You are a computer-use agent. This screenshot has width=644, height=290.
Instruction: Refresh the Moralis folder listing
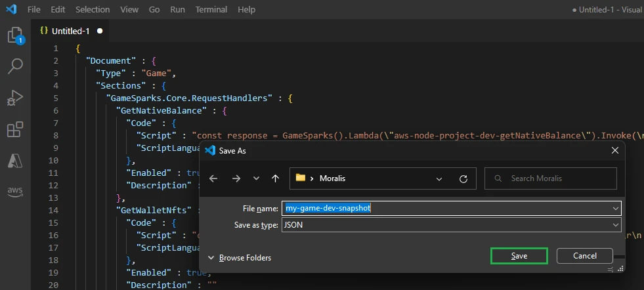463,178
